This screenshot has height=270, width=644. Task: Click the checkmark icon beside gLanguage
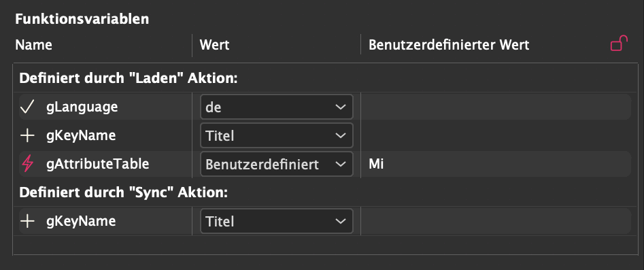[27, 107]
